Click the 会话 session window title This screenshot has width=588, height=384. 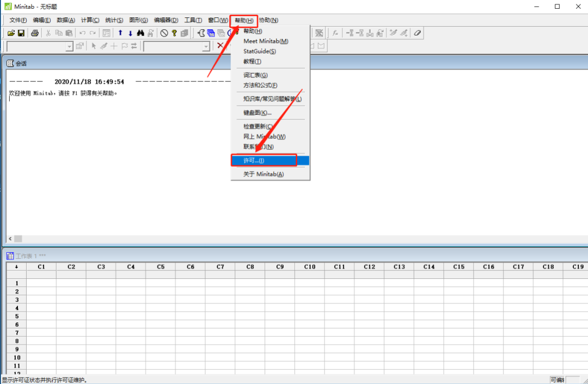pos(21,63)
